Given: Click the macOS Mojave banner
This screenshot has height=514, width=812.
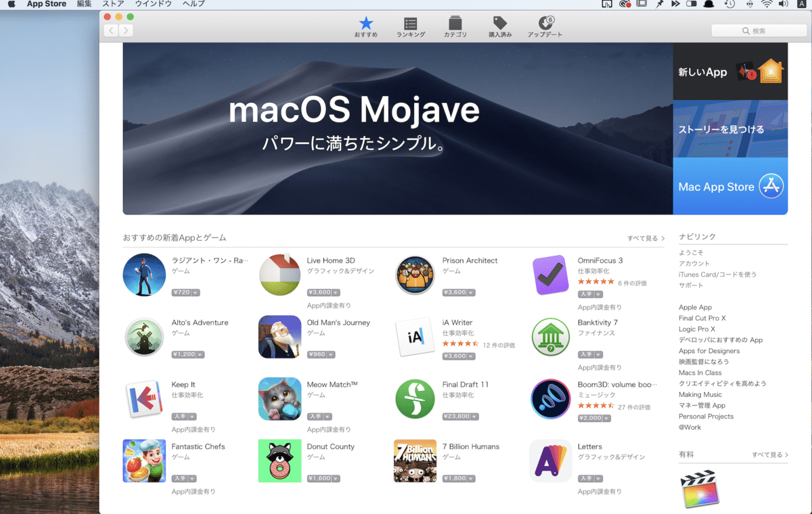Looking at the screenshot, I should click(398, 128).
